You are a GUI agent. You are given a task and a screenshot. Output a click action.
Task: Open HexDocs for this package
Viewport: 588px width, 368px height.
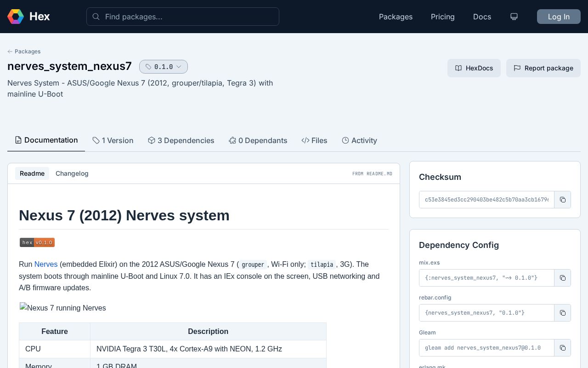pyautogui.click(x=474, y=68)
